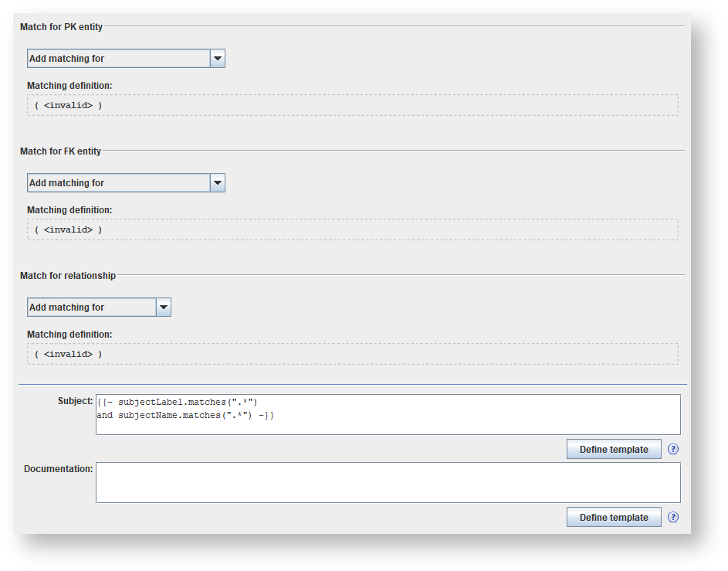Image resolution: width=728 pixels, height=571 pixels.
Task: Click the help icon beside Documentation's Define template
Action: [x=673, y=517]
